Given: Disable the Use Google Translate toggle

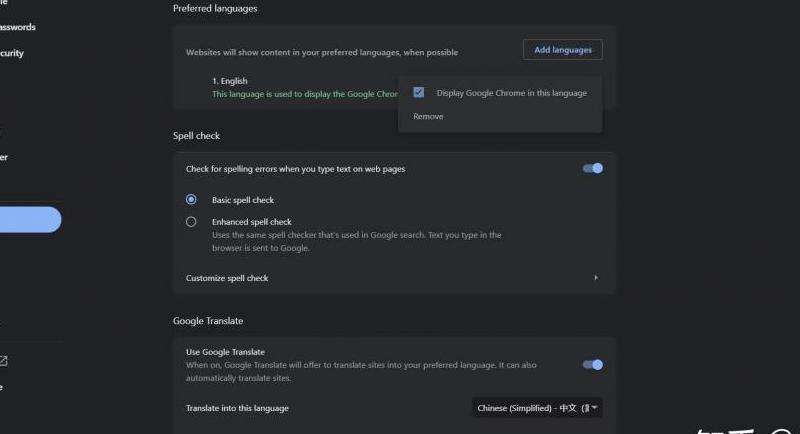Looking at the screenshot, I should pyautogui.click(x=593, y=365).
